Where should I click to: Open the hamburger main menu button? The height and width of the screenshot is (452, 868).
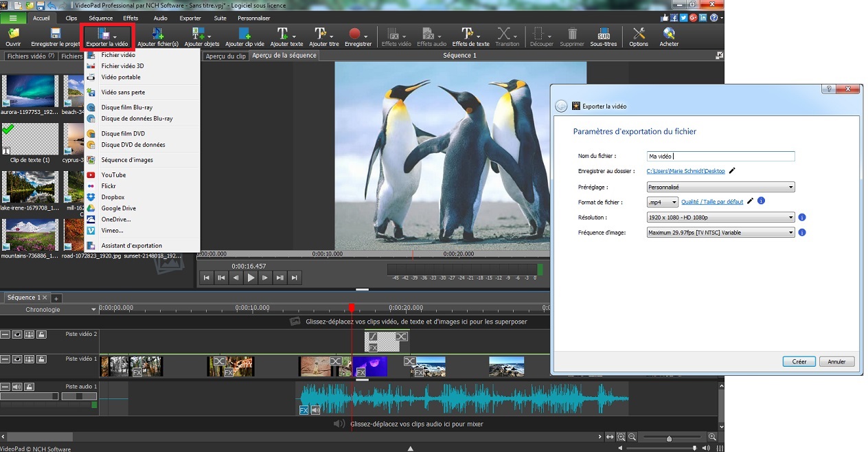[13, 18]
